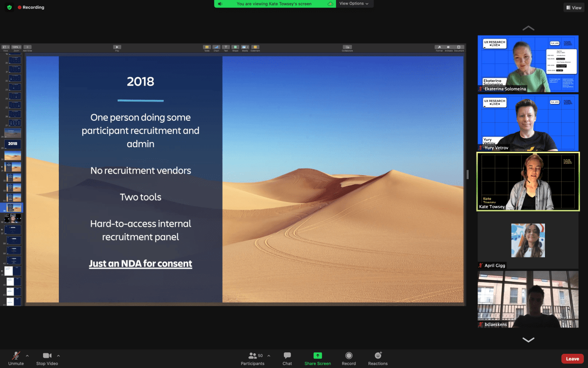Open the Keynote Document inspector
The width and height of the screenshot is (588, 368).
(x=459, y=48)
